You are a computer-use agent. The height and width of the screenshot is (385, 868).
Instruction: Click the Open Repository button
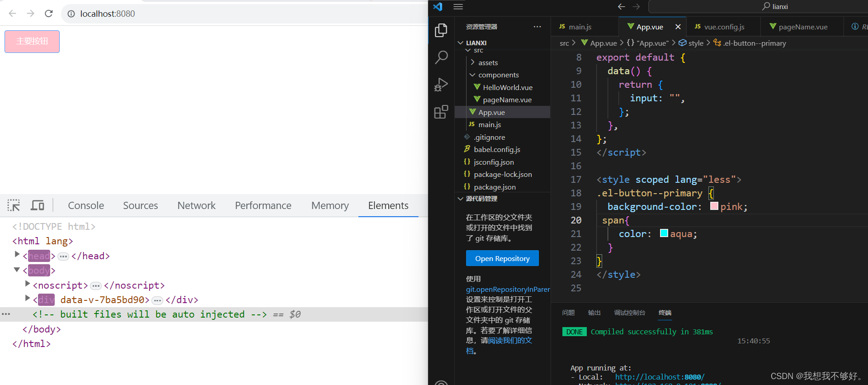coord(502,258)
